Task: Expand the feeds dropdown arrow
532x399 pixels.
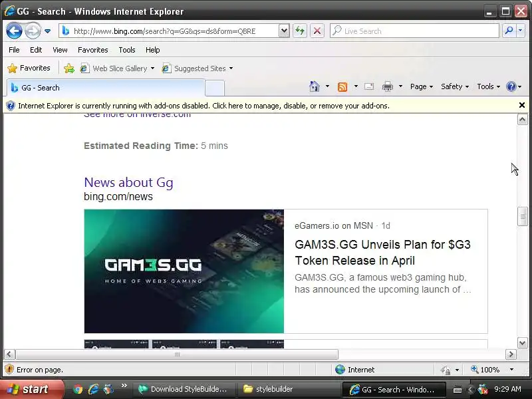Action: coord(356,86)
